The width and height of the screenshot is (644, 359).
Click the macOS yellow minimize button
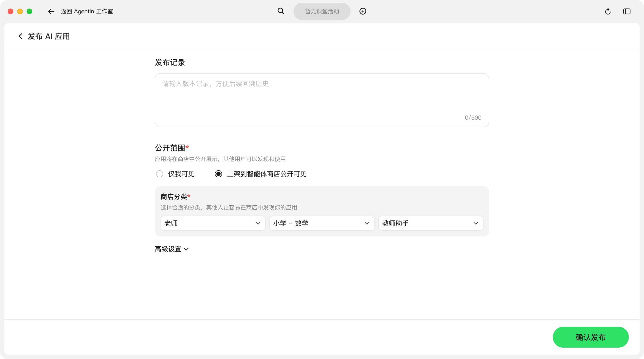[x=20, y=11]
